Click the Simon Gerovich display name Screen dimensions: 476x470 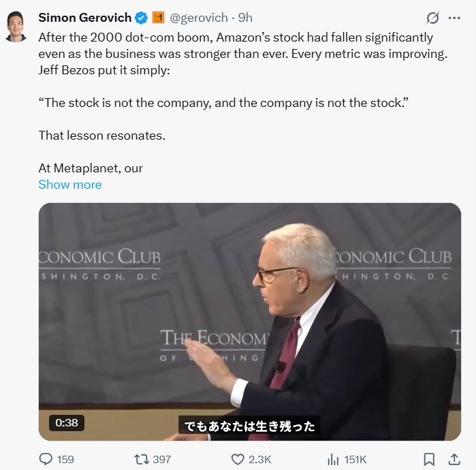(x=85, y=17)
